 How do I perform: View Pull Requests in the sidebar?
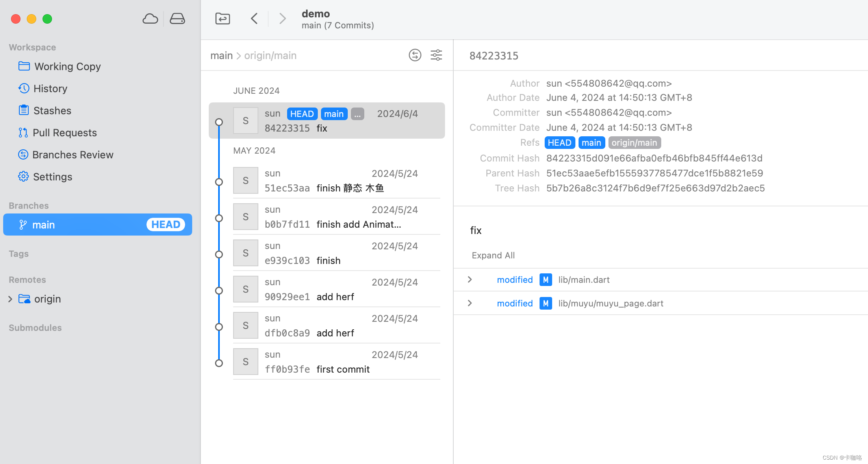(64, 132)
